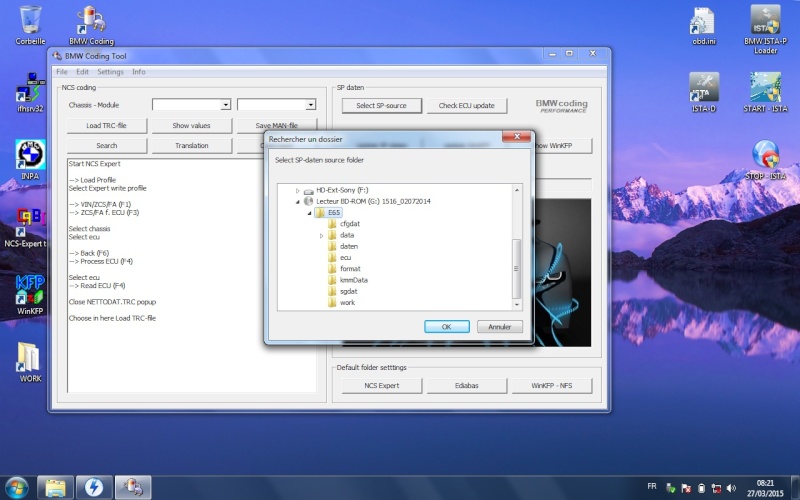This screenshot has width=800, height=500.
Task: Click the Check ECU update button
Action: [466, 106]
